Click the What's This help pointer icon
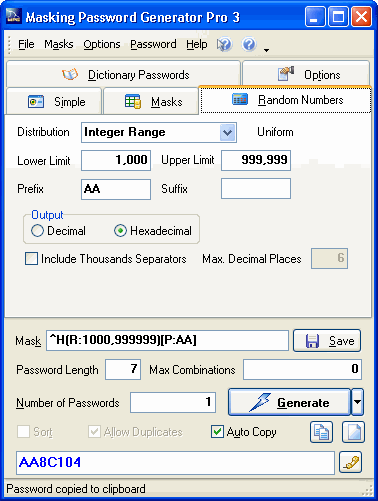The image size is (378, 501). pyautogui.click(x=224, y=44)
